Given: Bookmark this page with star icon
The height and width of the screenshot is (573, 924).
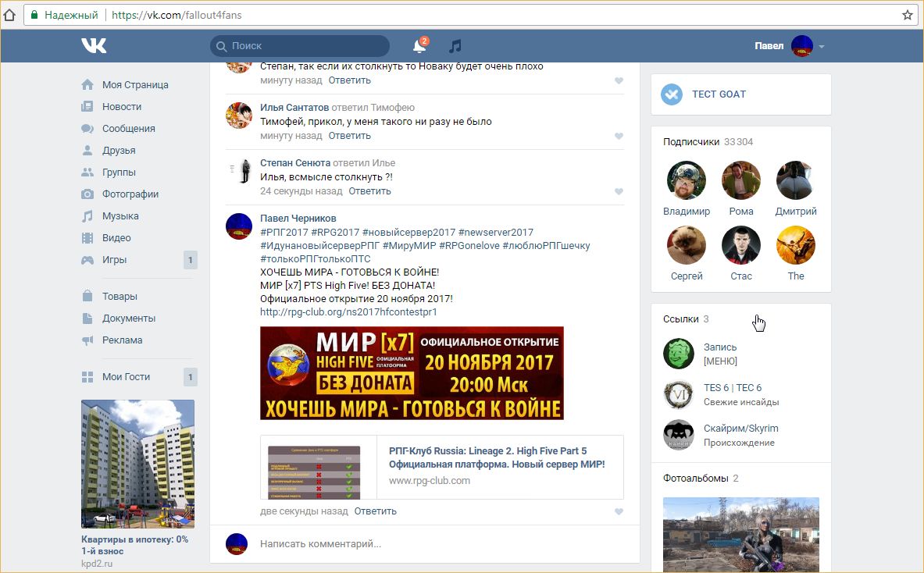Looking at the screenshot, I should [907, 15].
